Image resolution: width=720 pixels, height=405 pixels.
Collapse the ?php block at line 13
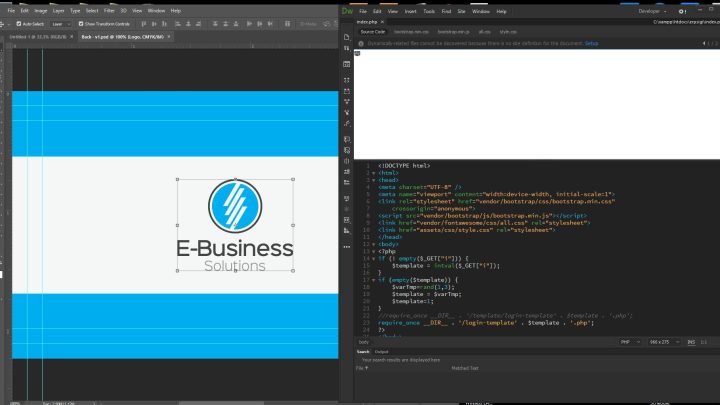tap(373, 252)
